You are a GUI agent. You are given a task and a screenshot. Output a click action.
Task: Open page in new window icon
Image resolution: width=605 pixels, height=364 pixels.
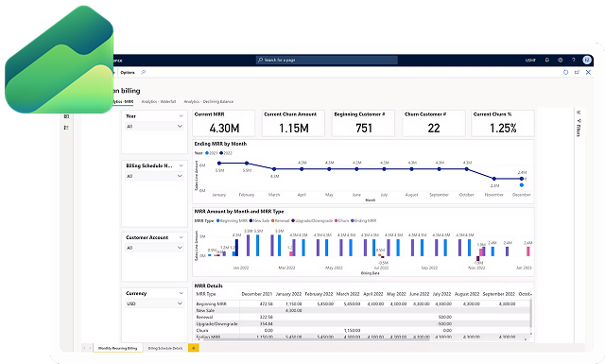pyautogui.click(x=577, y=72)
